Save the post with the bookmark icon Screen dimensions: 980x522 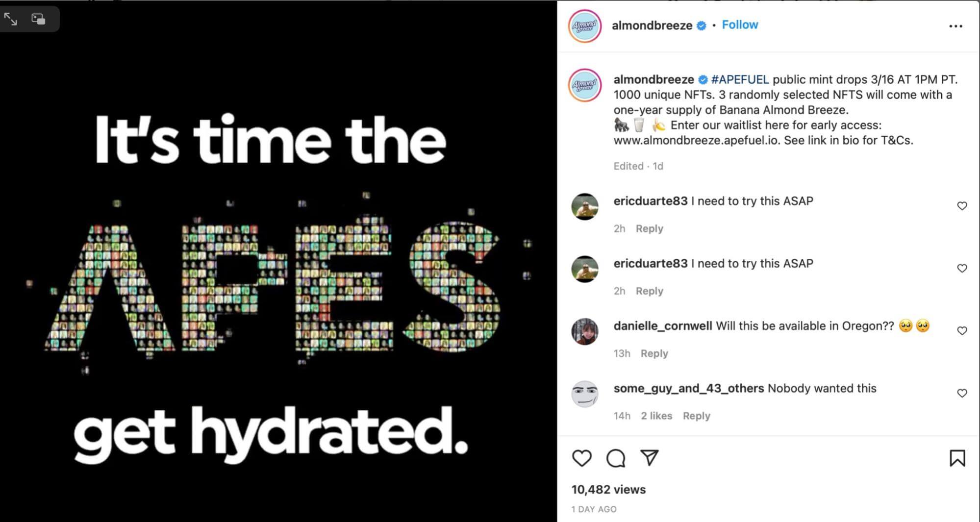[957, 458]
